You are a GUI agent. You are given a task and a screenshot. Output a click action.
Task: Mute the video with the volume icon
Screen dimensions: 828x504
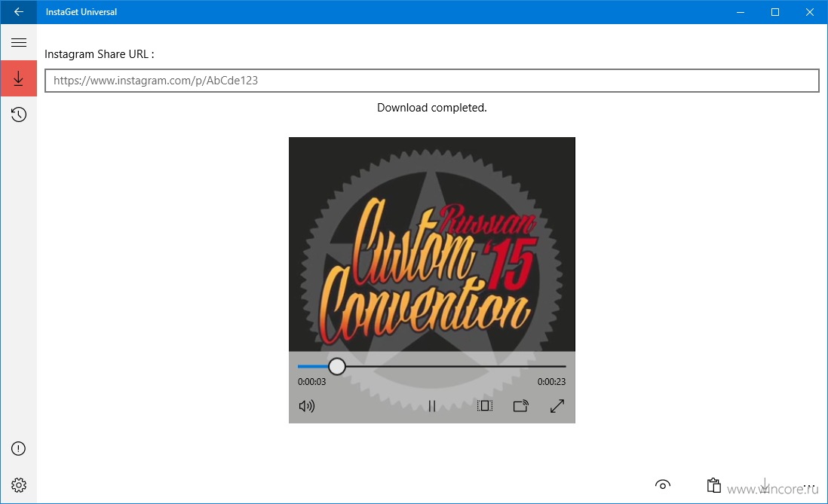point(307,406)
